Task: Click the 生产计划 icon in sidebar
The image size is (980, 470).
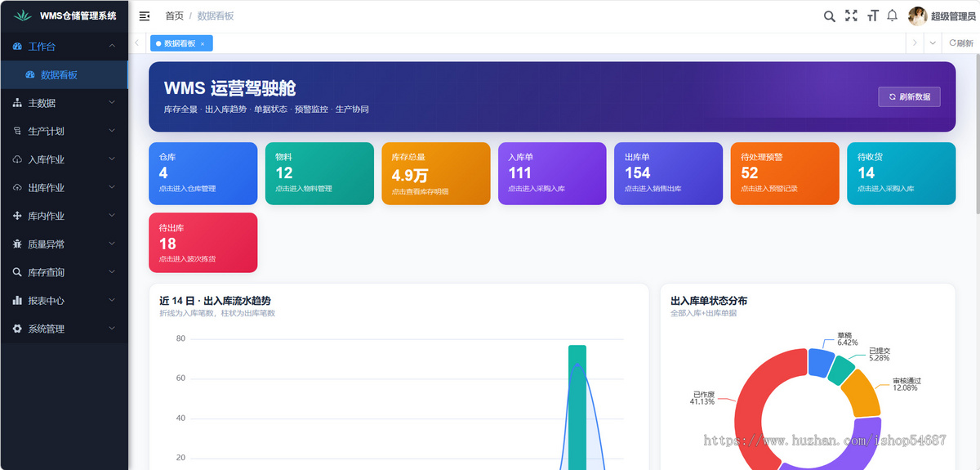Action: [x=17, y=131]
